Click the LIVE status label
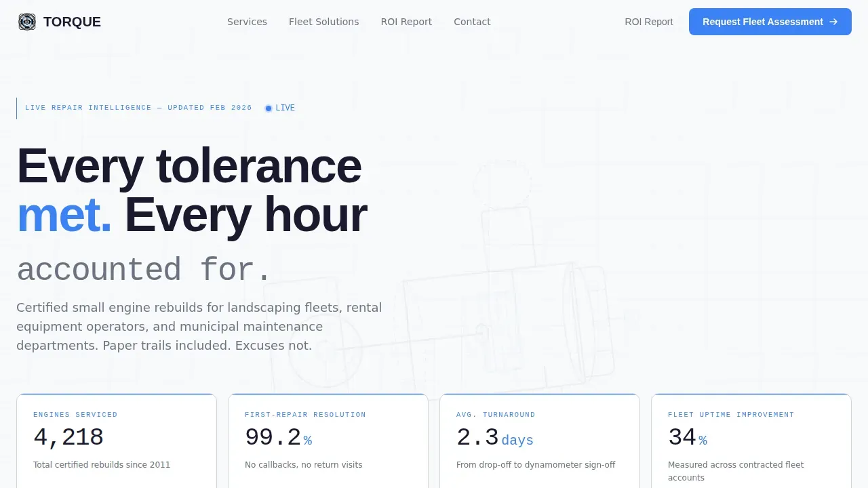This screenshot has height=488, width=868. (x=285, y=108)
